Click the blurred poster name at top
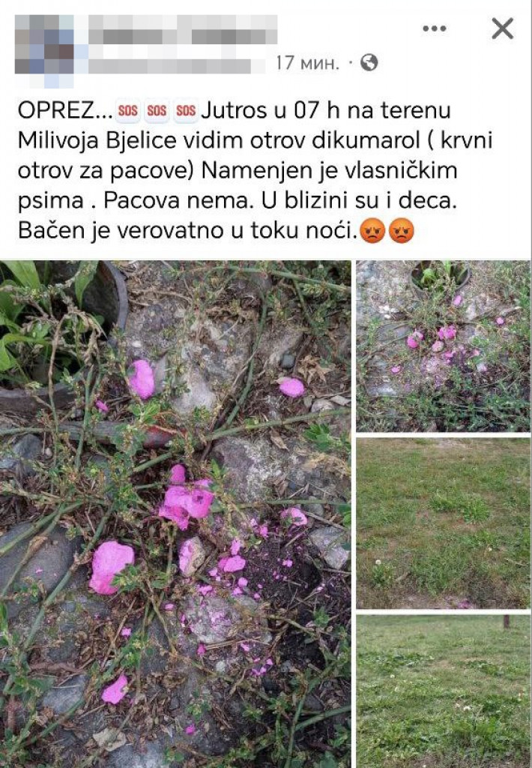This screenshot has height=768, width=532. (183, 30)
